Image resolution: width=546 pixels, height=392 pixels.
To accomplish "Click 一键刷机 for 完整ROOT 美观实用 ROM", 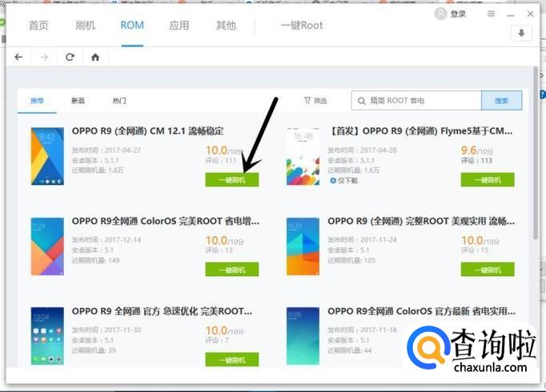I will coord(488,270).
